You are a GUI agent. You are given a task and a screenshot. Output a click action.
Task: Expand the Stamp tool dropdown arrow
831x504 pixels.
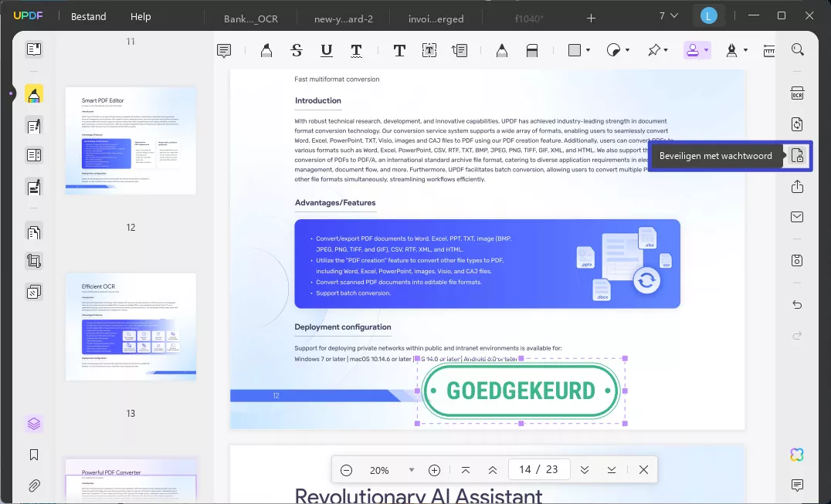tap(706, 50)
